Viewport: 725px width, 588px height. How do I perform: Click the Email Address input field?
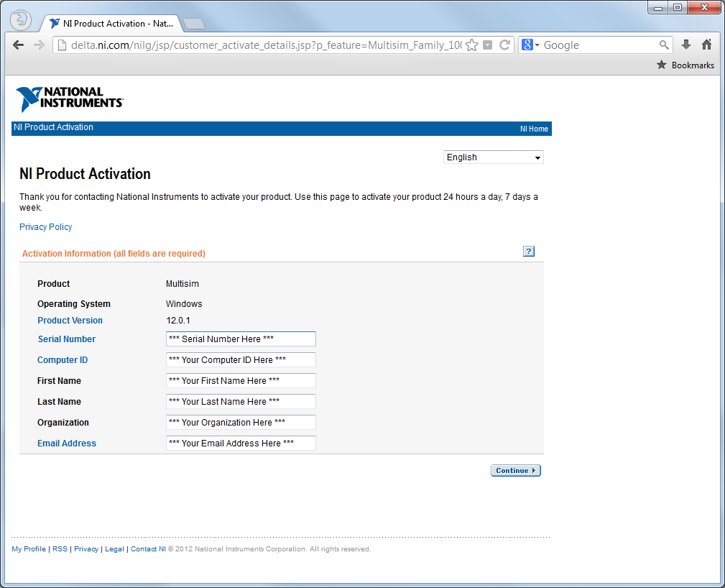241,444
